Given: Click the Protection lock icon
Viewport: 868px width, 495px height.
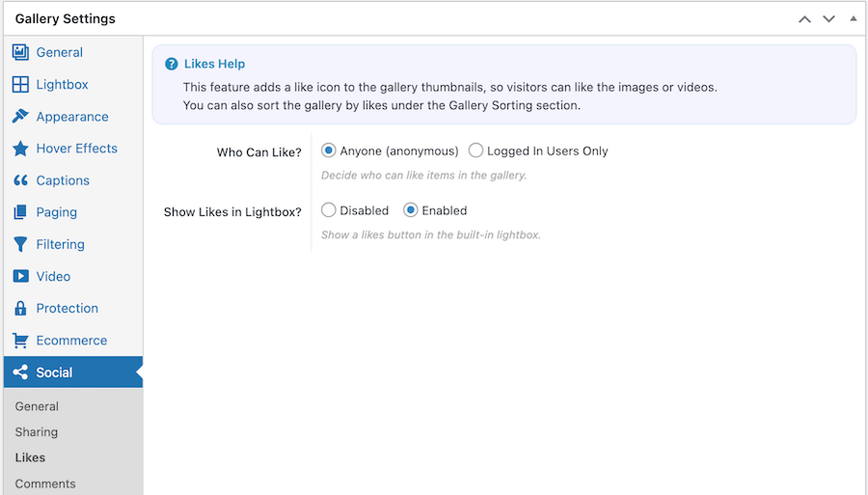Looking at the screenshot, I should tap(20, 308).
